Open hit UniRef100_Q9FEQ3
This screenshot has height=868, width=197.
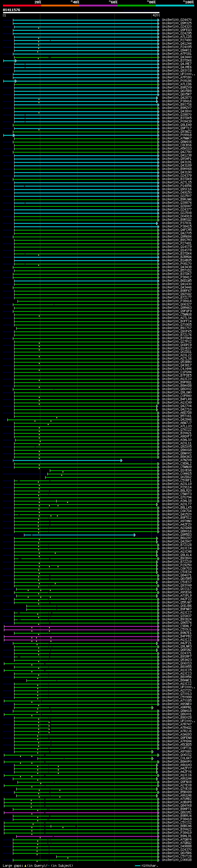point(177,30)
